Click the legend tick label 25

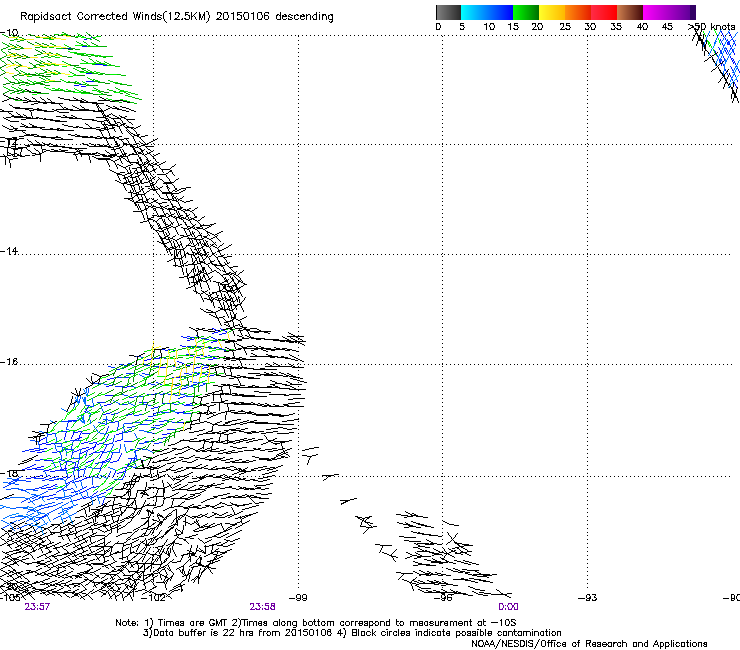[565, 27]
